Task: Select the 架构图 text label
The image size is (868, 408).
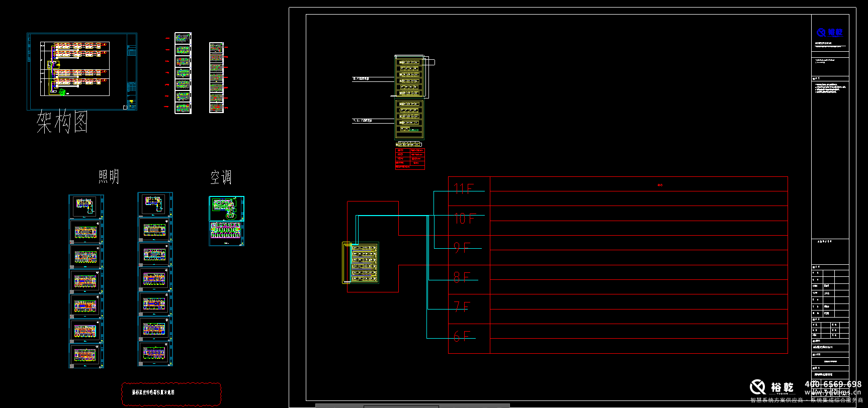Action: [x=62, y=123]
